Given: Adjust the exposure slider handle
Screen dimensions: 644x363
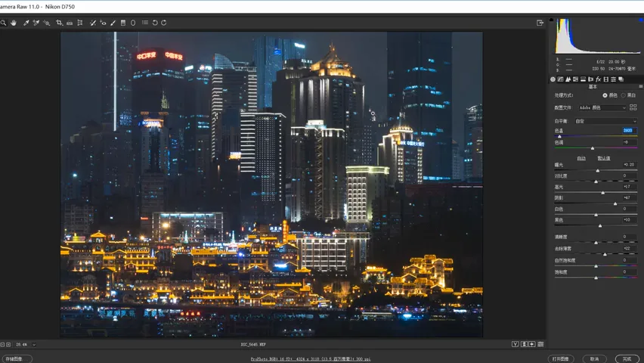Looking at the screenshot, I should click(x=598, y=170).
